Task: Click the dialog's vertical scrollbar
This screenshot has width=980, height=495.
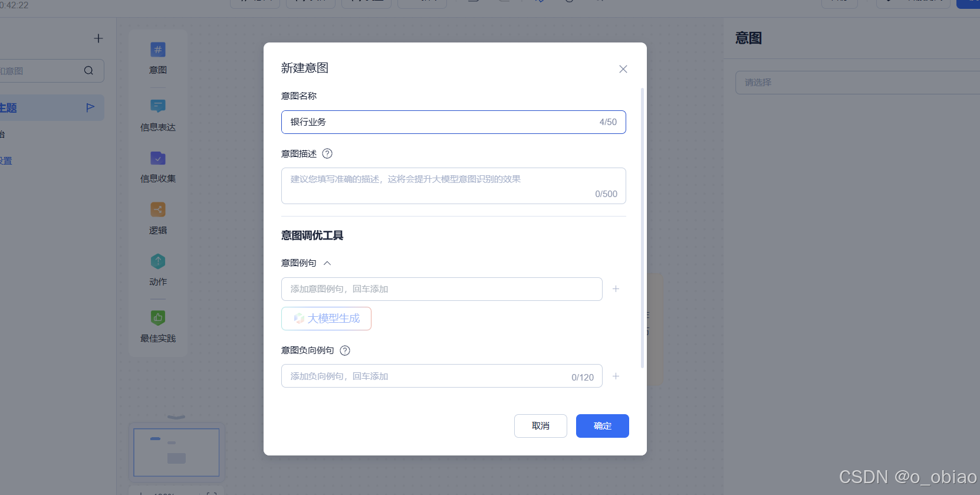Action: click(642, 228)
